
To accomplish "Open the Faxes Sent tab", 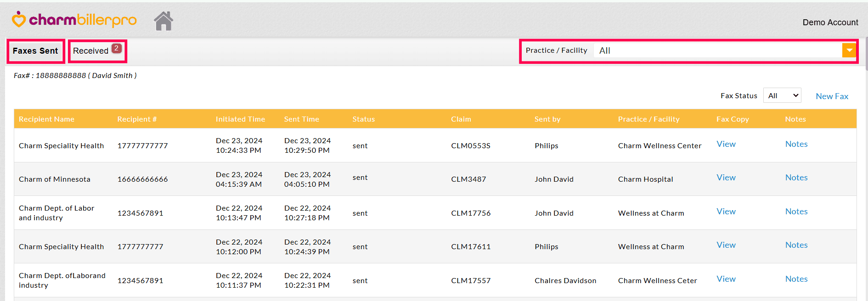I will coord(35,51).
